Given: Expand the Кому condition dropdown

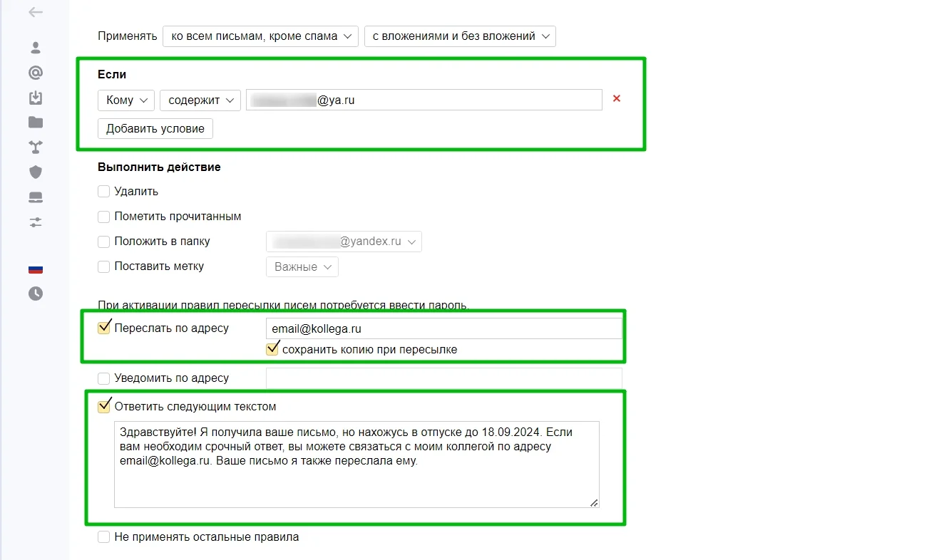Looking at the screenshot, I should (x=126, y=100).
